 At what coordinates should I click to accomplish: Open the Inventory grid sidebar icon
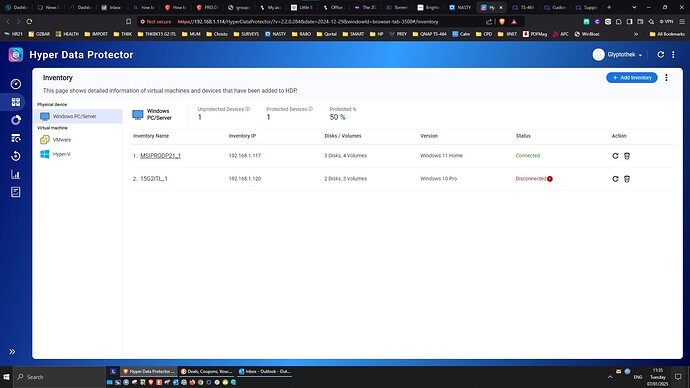16,102
